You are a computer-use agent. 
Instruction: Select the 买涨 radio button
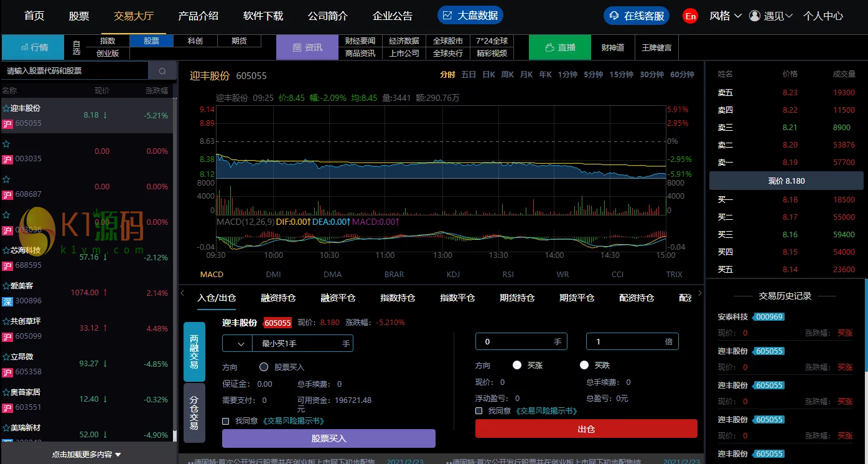517,366
